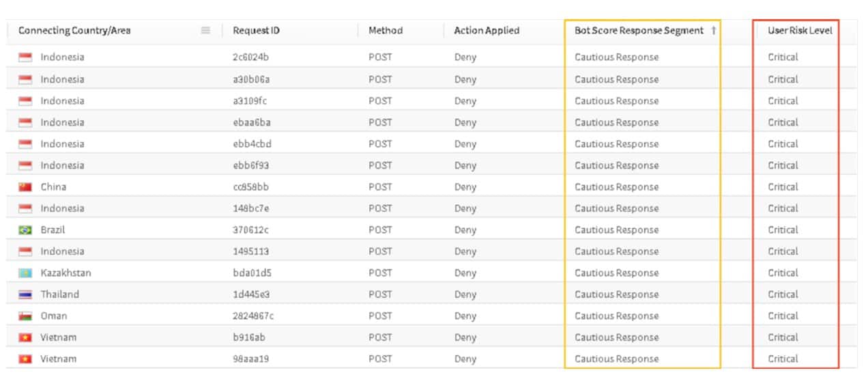Image resolution: width=868 pixels, height=388 pixels.
Task: Select the Deny action in the Brazil row
Action: (x=465, y=230)
